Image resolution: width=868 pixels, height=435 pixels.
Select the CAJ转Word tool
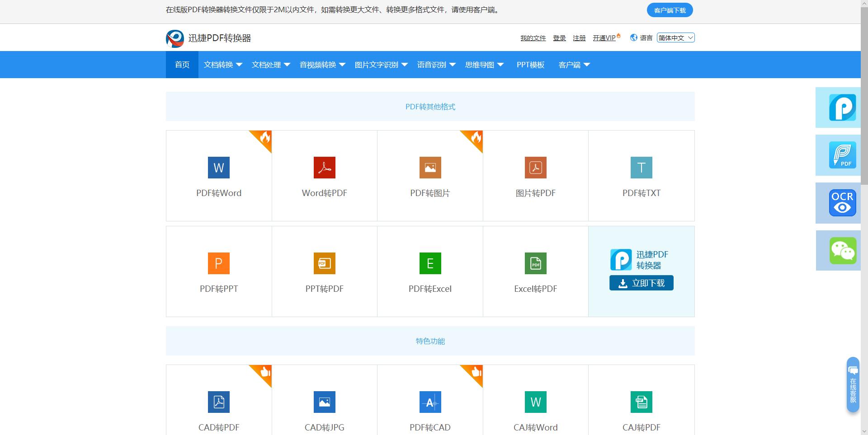coord(535,409)
